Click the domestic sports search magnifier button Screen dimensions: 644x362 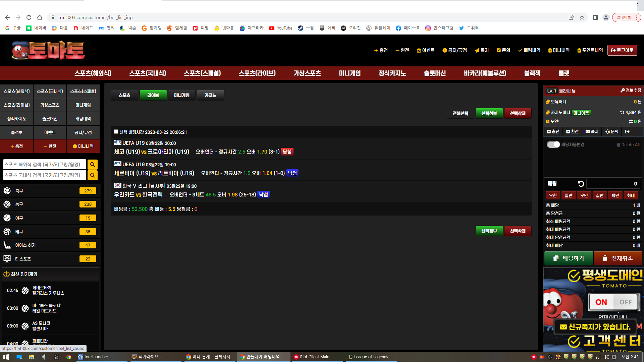(93, 175)
